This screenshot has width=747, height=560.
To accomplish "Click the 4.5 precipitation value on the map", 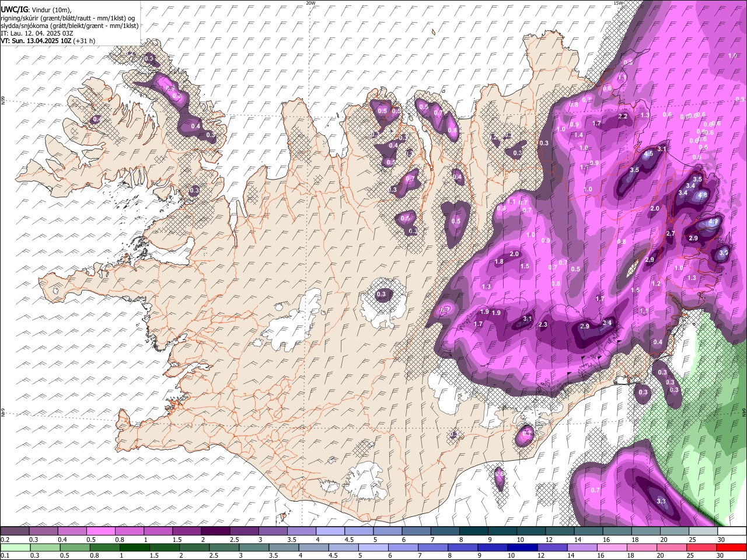I will click(648, 155).
